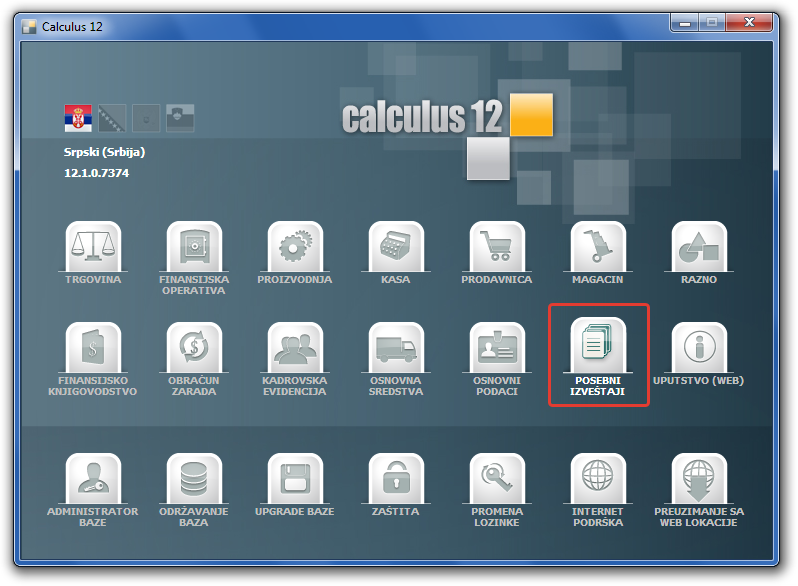Screen dimensions: 798x586
Task: Launch the Proizvodnja gear module
Action: click(295, 247)
